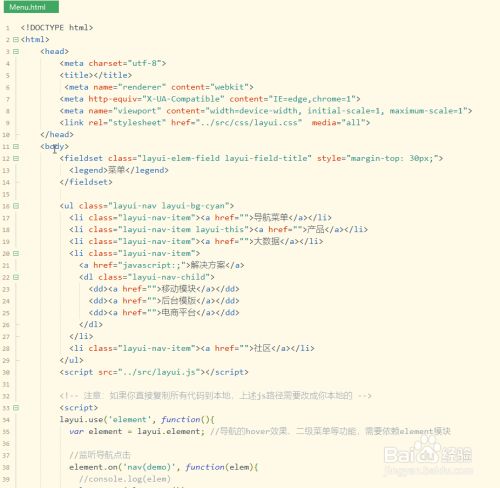
Task: Click the meta name="renderer" line
Action: coord(159,87)
